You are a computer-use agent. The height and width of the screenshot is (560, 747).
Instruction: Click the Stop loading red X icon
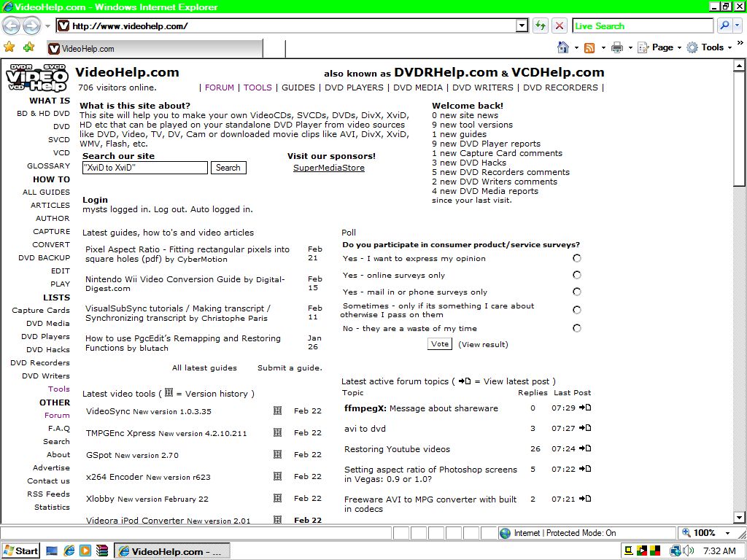pos(560,26)
